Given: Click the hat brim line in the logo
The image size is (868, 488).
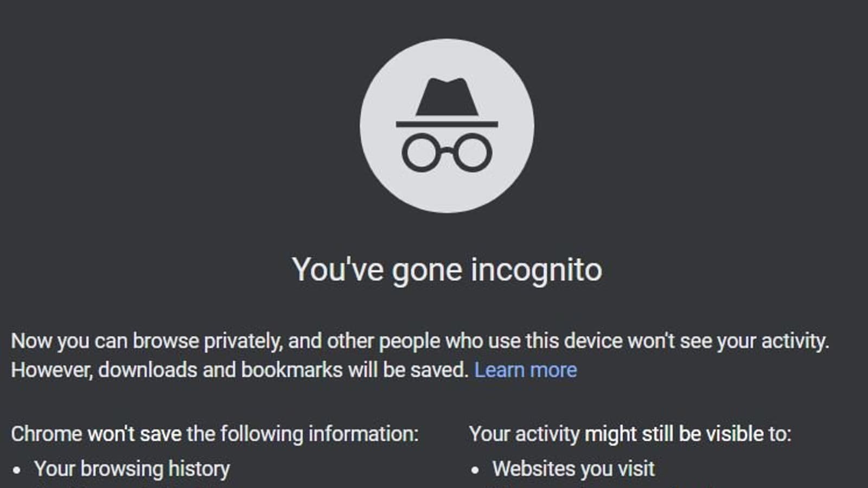Looking at the screenshot, I should tap(446, 124).
